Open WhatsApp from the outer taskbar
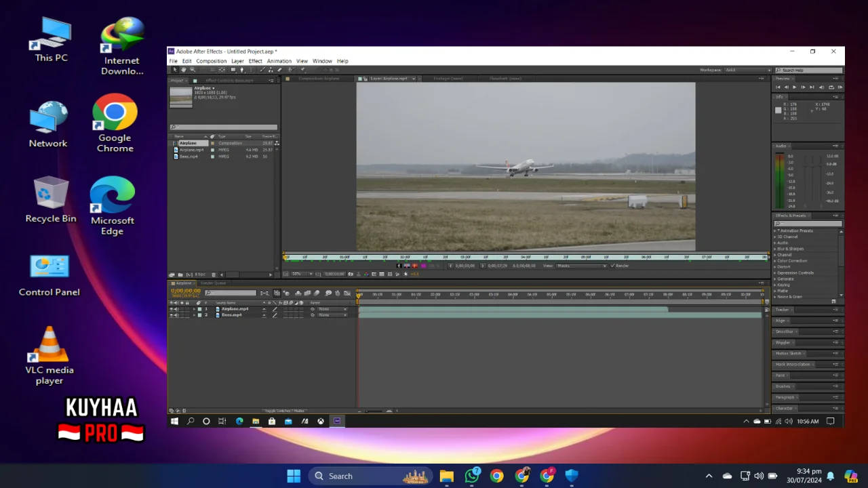868x488 pixels. pos(472,476)
